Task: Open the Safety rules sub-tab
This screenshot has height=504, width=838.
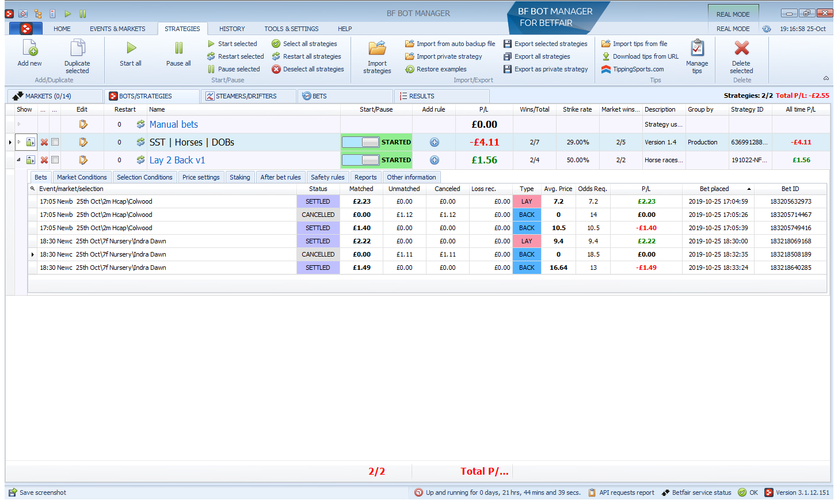Action: point(327,177)
